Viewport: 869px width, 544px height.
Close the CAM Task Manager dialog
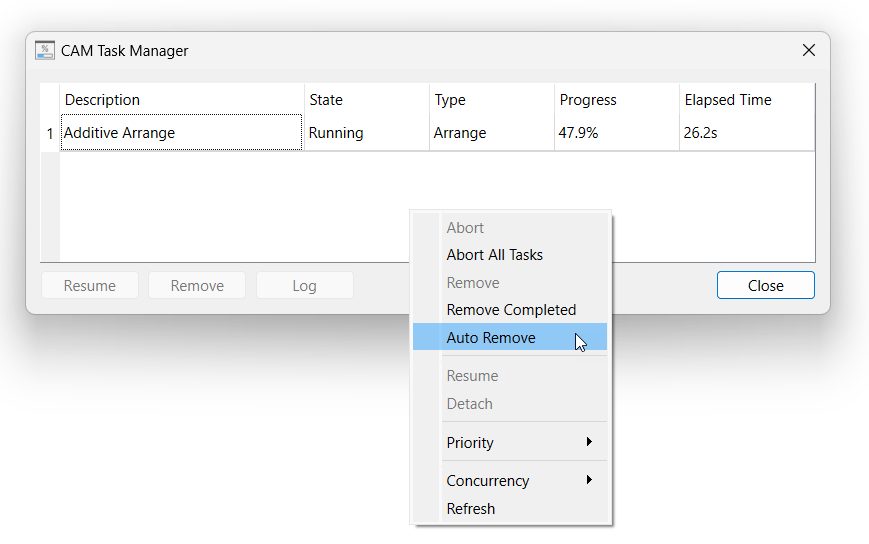[809, 50]
